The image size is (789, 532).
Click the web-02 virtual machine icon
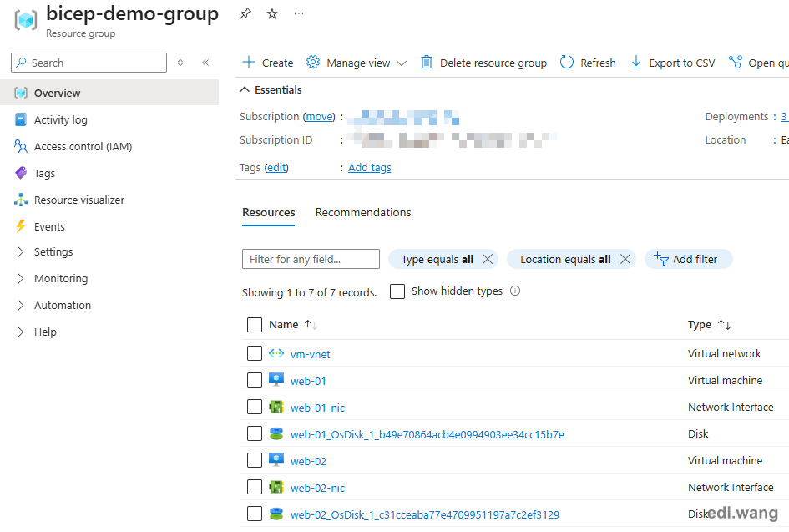click(276, 460)
